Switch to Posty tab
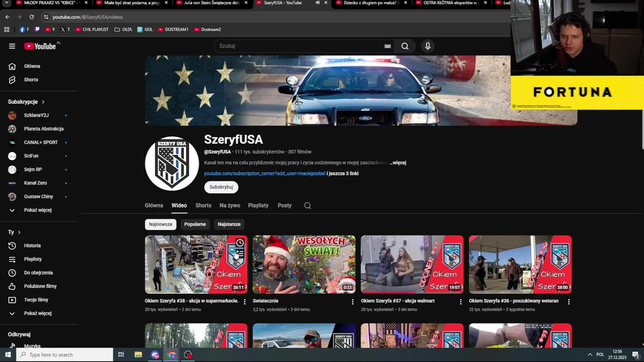This screenshot has height=362, width=644. click(285, 205)
